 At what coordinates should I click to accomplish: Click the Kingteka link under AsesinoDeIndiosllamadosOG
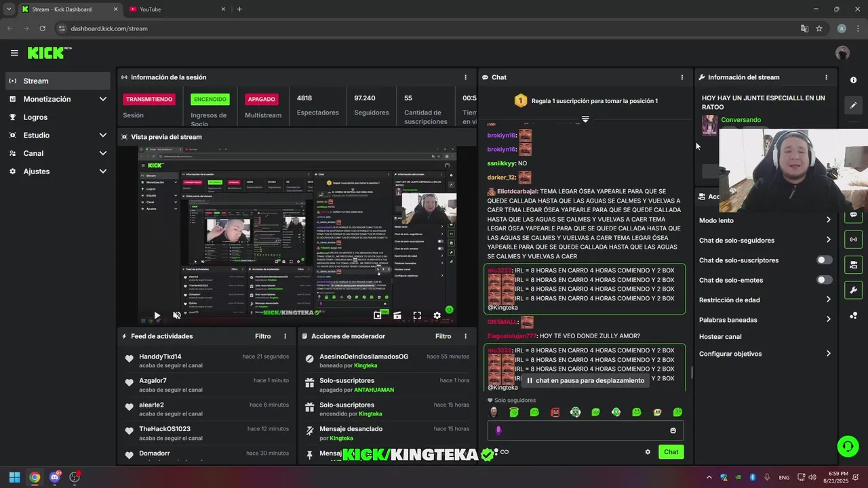coord(366,366)
